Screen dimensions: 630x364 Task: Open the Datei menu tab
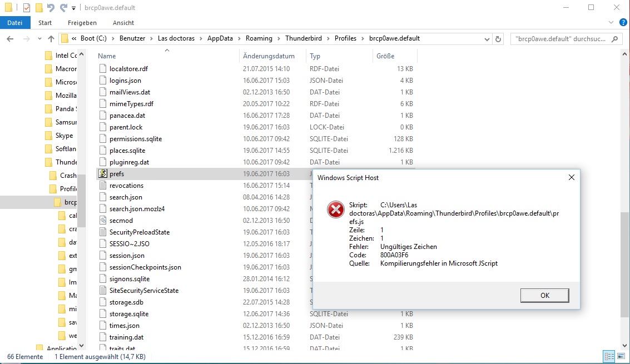tap(15, 23)
